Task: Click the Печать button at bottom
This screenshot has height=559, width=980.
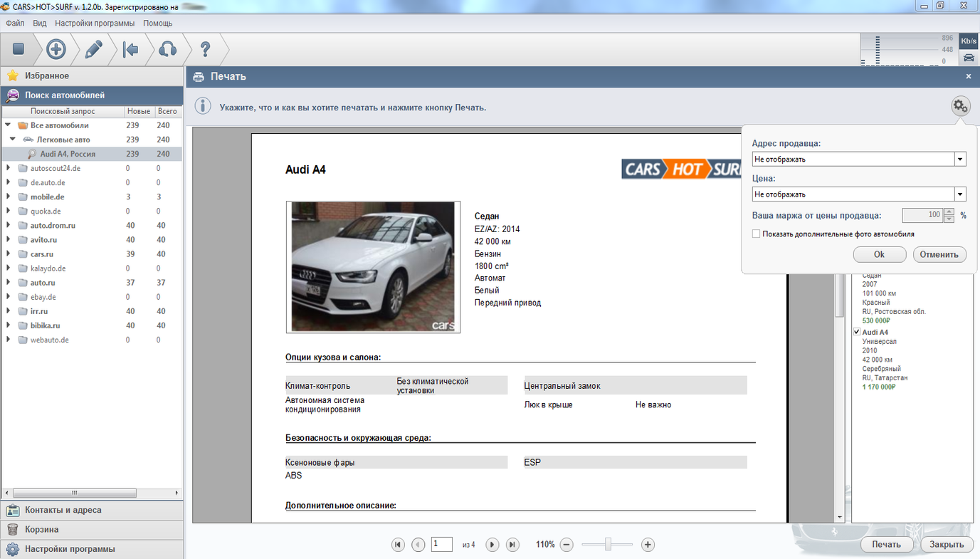Action: (x=887, y=544)
